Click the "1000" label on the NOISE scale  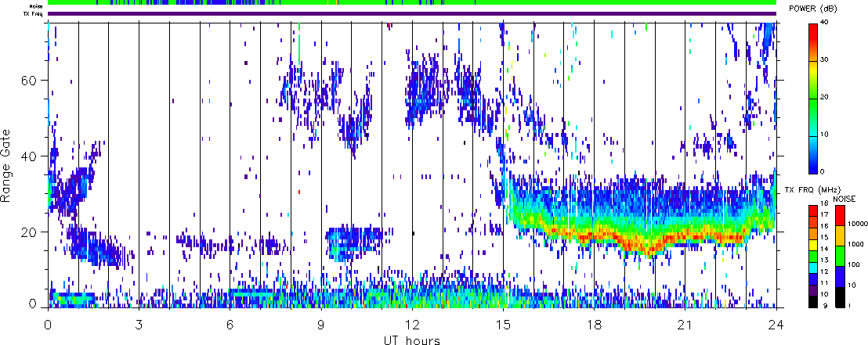854,244
